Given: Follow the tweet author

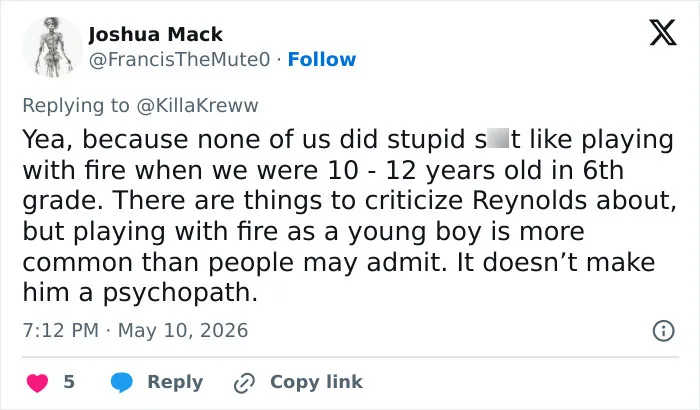Looking at the screenshot, I should [322, 59].
